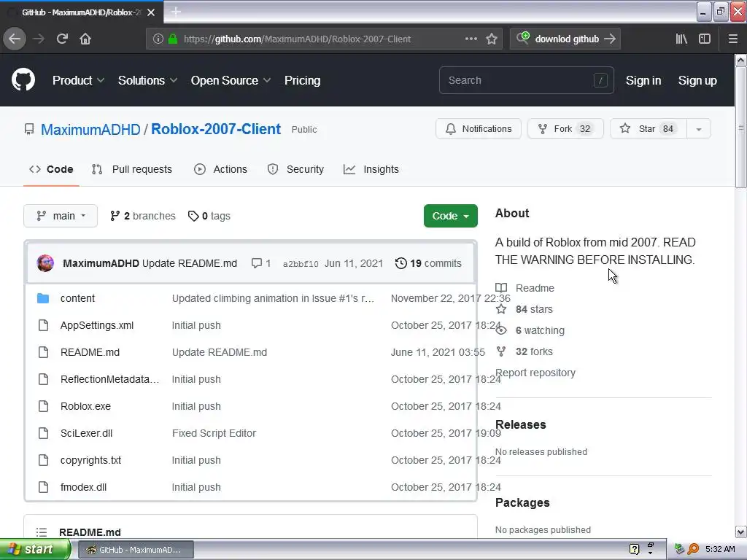
Task: Open the README.md file entry
Action: pos(90,352)
